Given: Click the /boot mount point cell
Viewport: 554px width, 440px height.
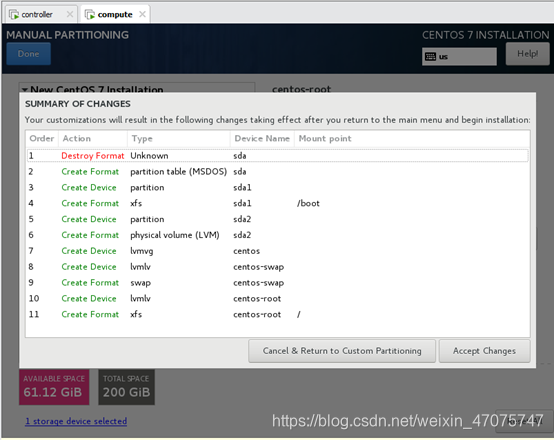Looking at the screenshot, I should coord(308,204).
